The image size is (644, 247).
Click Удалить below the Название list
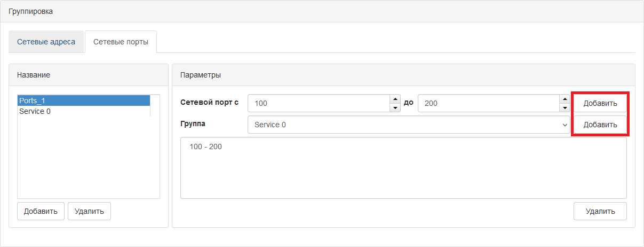pyautogui.click(x=89, y=211)
